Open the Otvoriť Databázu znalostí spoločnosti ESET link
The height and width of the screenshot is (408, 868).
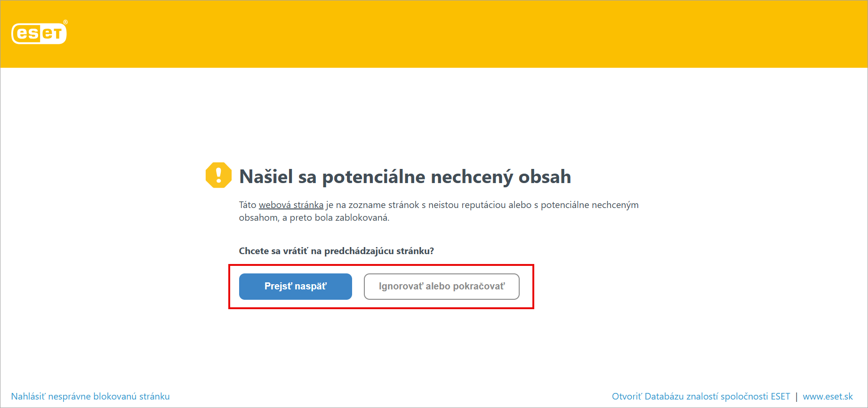pyautogui.click(x=700, y=396)
